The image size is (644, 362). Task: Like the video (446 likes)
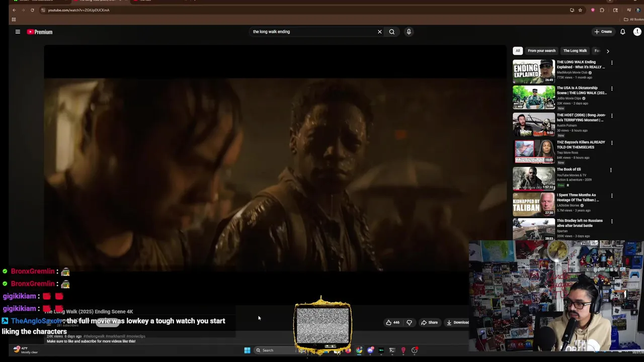(x=393, y=323)
